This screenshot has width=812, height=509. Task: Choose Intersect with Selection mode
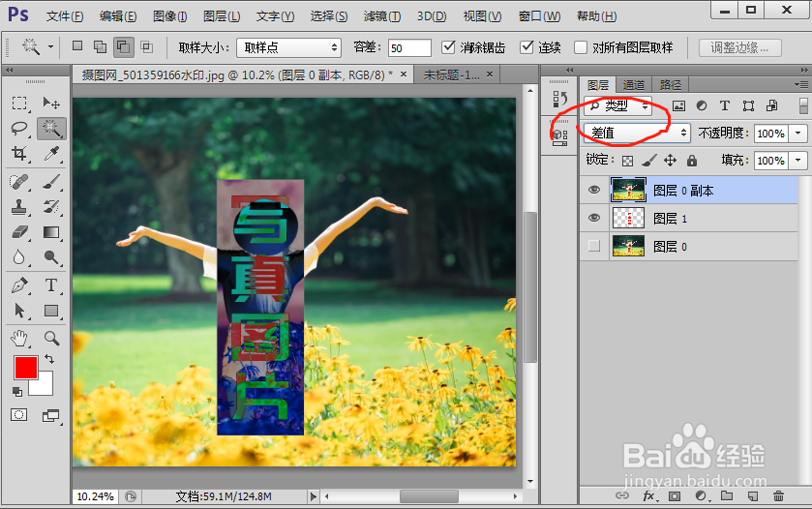(x=147, y=47)
